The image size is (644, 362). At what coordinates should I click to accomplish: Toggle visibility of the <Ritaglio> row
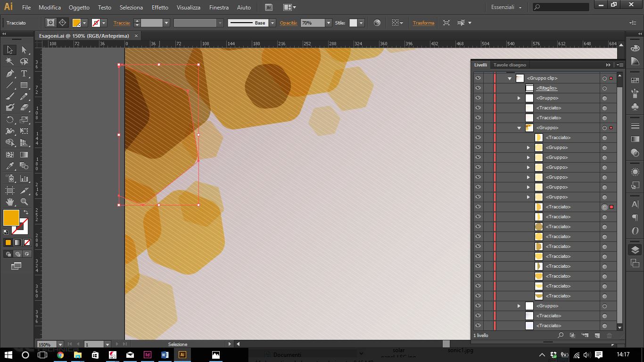478,88
